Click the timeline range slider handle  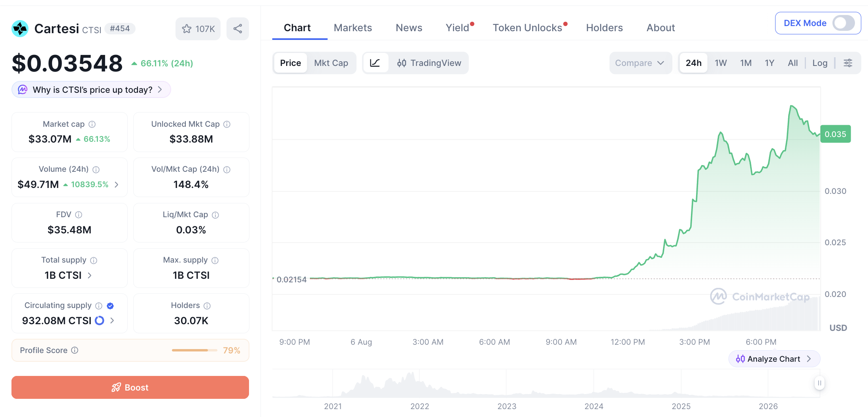(x=819, y=383)
